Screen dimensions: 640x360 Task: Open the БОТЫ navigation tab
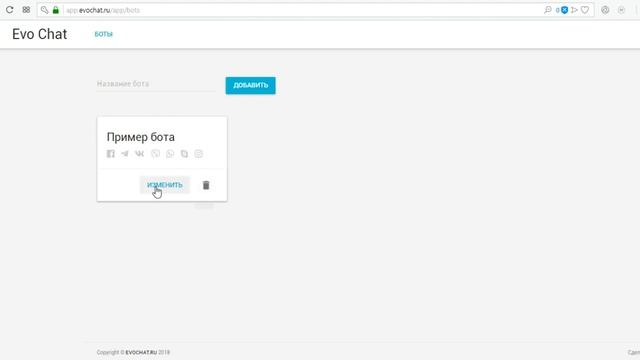click(x=104, y=34)
